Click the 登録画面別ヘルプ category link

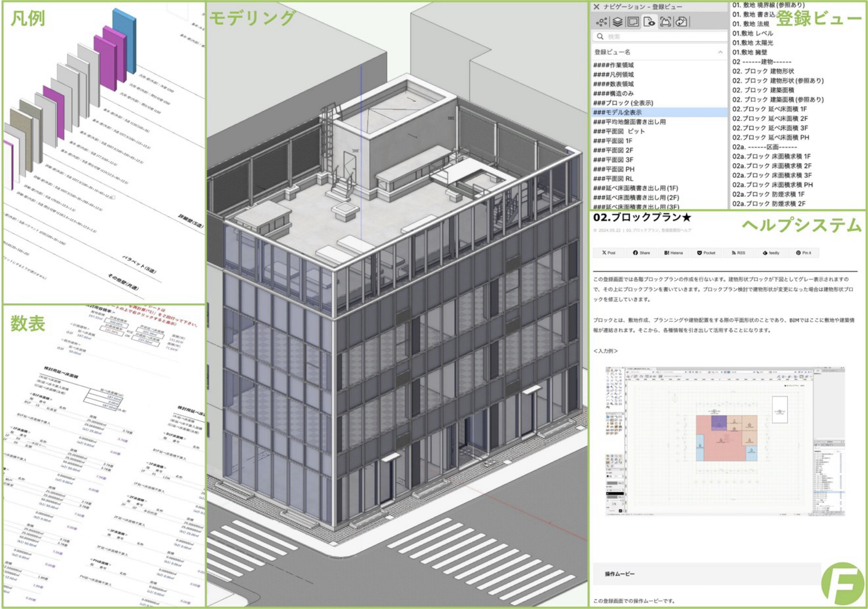click(x=676, y=231)
